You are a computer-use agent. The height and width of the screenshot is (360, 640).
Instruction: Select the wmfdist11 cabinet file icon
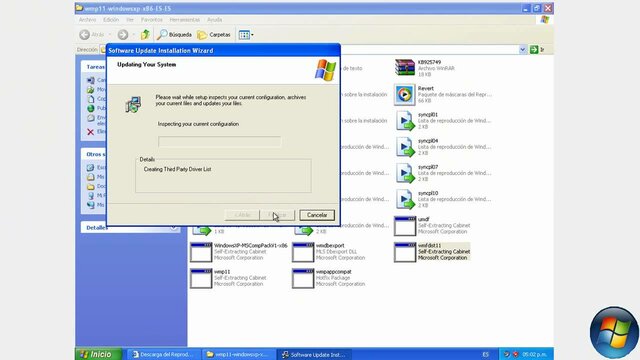pyautogui.click(x=404, y=252)
